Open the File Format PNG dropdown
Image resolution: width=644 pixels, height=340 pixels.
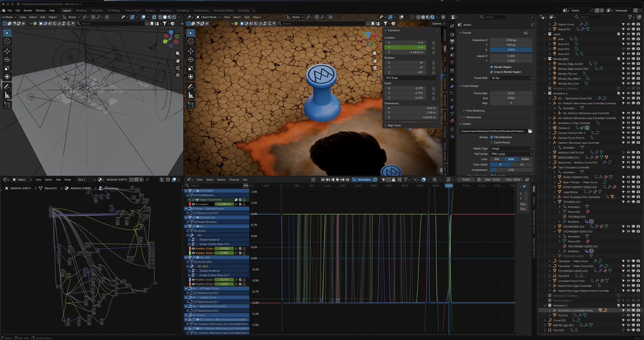coord(511,154)
